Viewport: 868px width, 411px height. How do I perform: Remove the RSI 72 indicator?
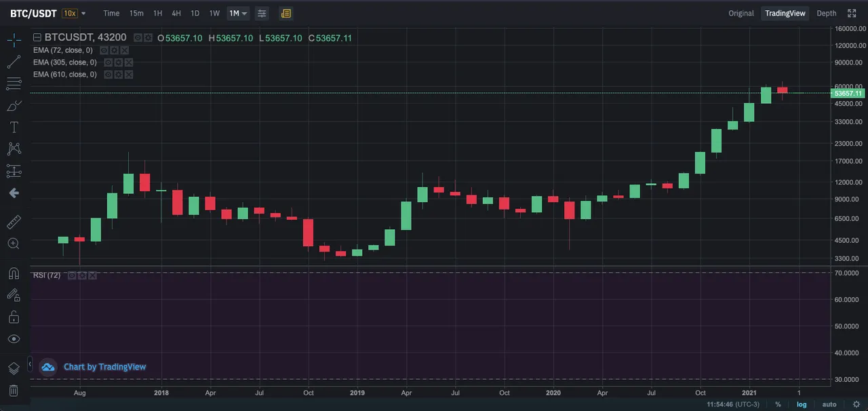click(x=92, y=275)
